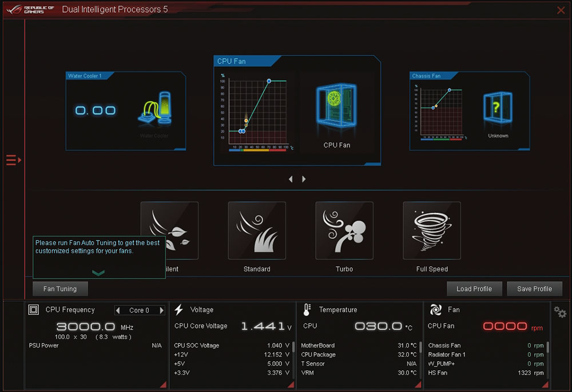Click the CPU Fan case icon
The height and width of the screenshot is (392, 572).
click(336, 106)
